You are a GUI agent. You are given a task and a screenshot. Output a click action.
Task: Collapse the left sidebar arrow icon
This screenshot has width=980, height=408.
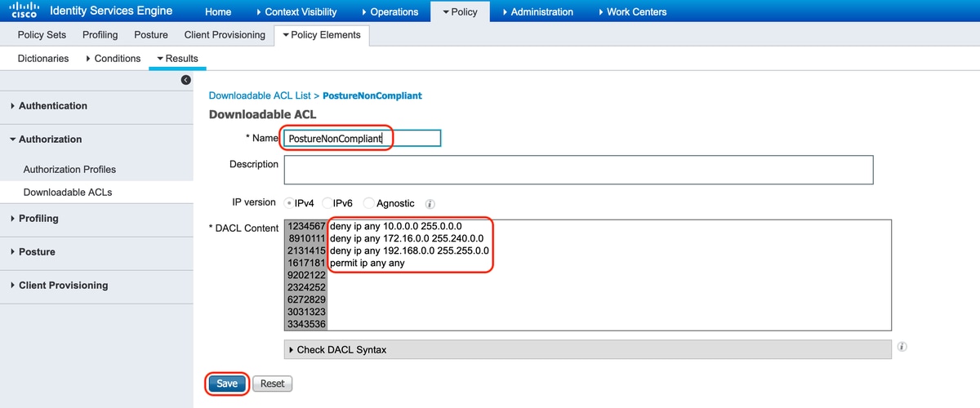185,80
